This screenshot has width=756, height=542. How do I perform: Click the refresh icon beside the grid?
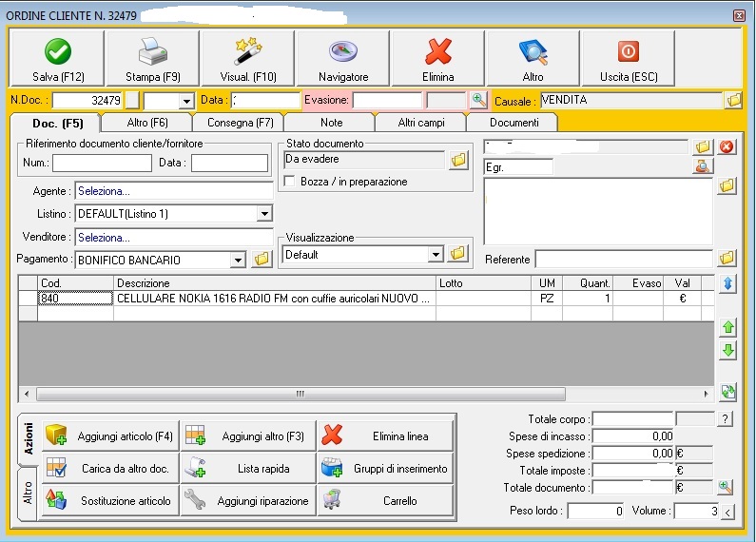point(728,392)
